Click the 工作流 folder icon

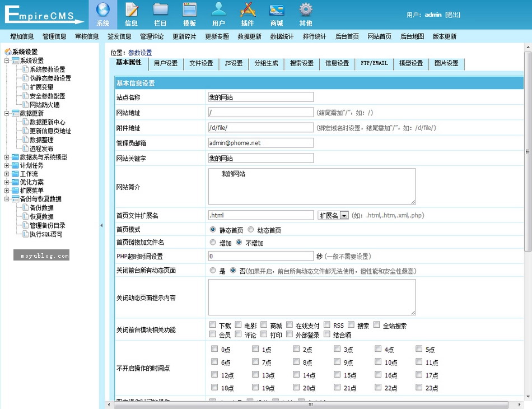(15, 174)
